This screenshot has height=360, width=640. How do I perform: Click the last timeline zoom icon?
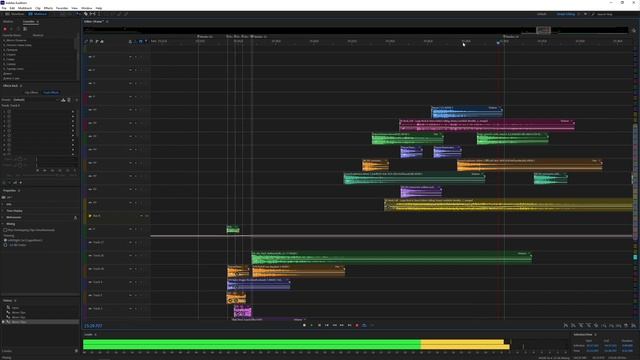pos(634,325)
